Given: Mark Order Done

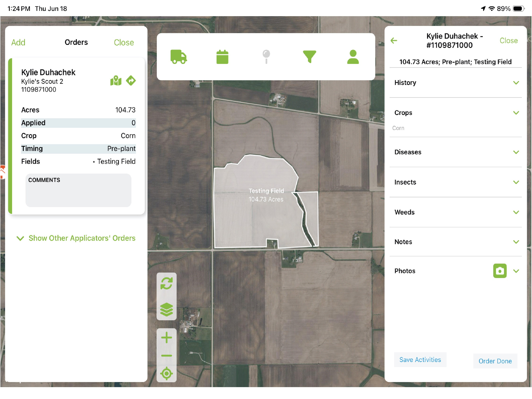Looking at the screenshot, I should tap(495, 361).
